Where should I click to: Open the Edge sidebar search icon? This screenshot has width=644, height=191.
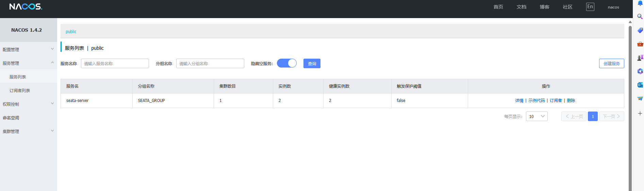(640, 16)
